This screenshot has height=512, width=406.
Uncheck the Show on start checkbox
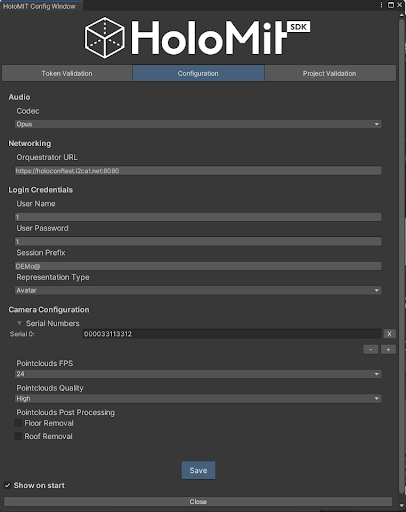(x=7, y=485)
